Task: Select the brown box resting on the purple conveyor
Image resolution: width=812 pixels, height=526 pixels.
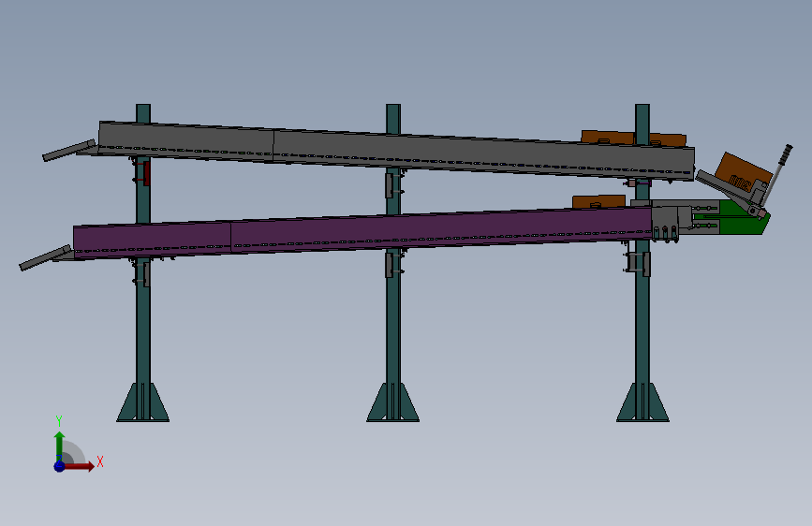Action: point(598,201)
